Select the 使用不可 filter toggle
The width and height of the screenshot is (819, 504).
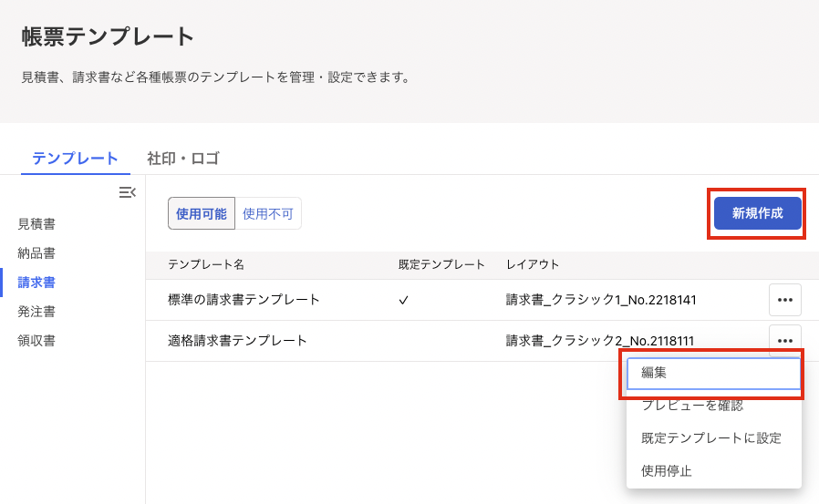pyautogui.click(x=268, y=213)
